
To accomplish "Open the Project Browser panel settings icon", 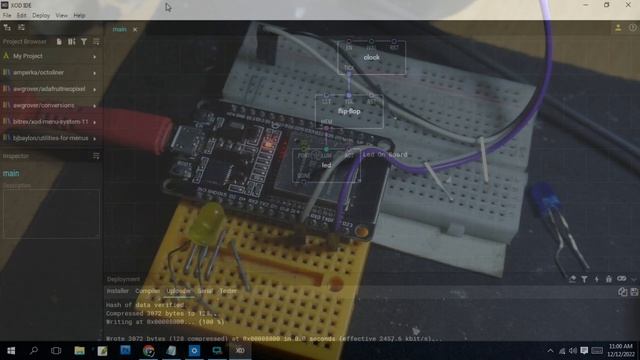I will pyautogui.click(x=96, y=42).
